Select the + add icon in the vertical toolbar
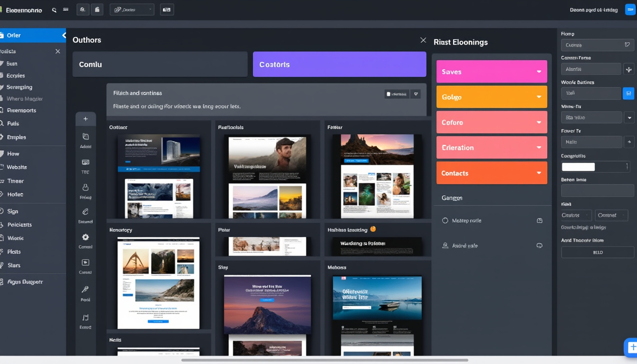Screen dimensions: 637x364 [85, 118]
